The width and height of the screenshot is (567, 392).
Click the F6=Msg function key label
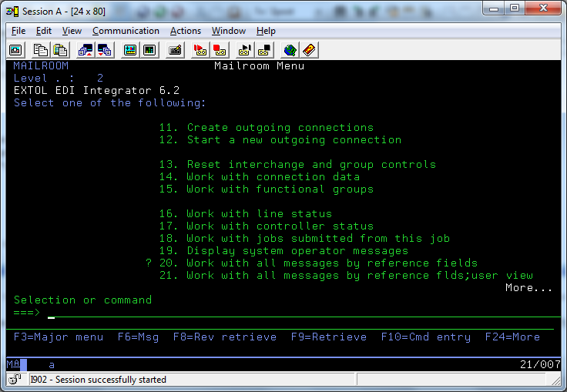138,337
